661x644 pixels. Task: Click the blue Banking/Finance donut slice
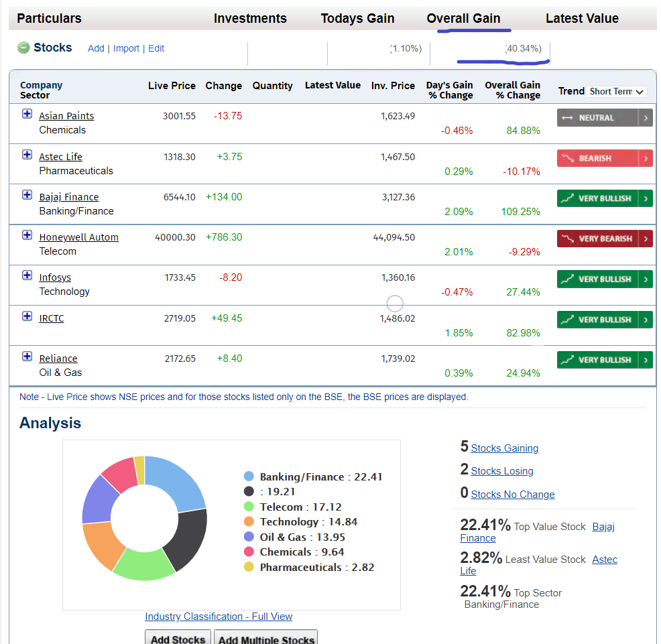pos(179,482)
